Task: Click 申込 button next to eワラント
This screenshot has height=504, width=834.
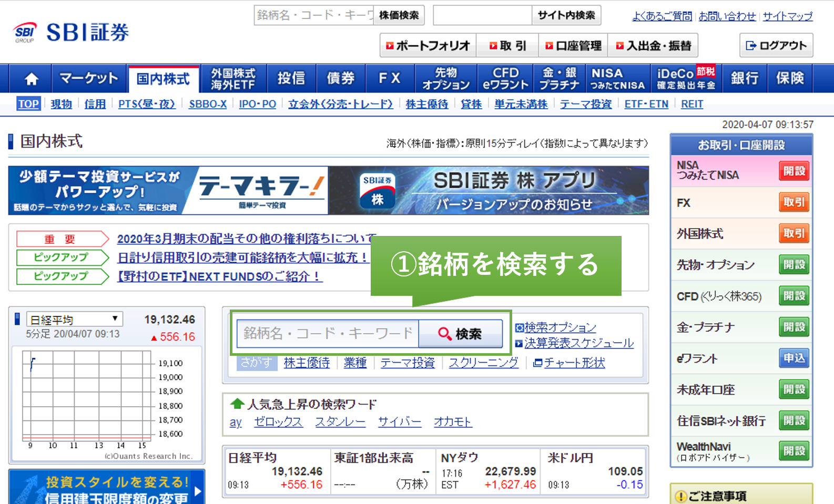Action: tap(794, 358)
